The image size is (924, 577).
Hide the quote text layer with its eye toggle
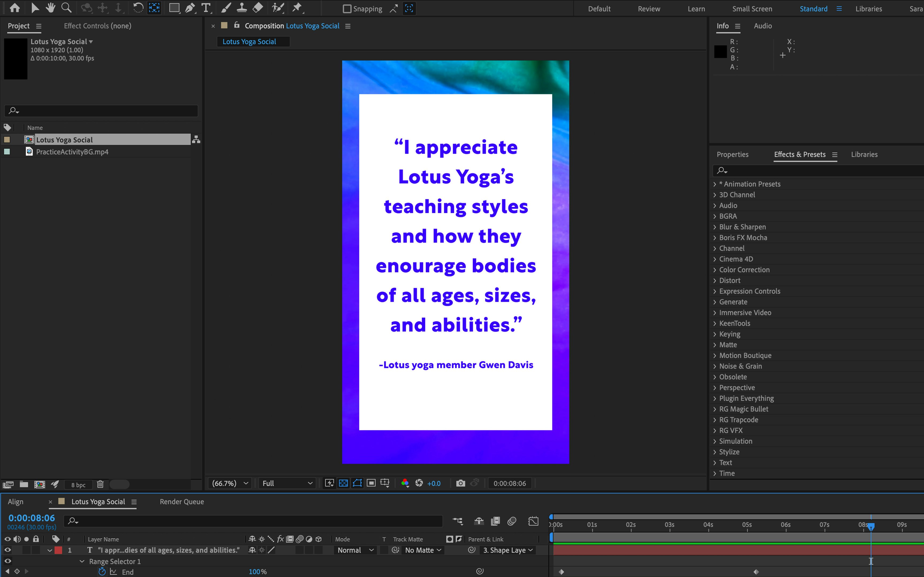click(x=7, y=550)
